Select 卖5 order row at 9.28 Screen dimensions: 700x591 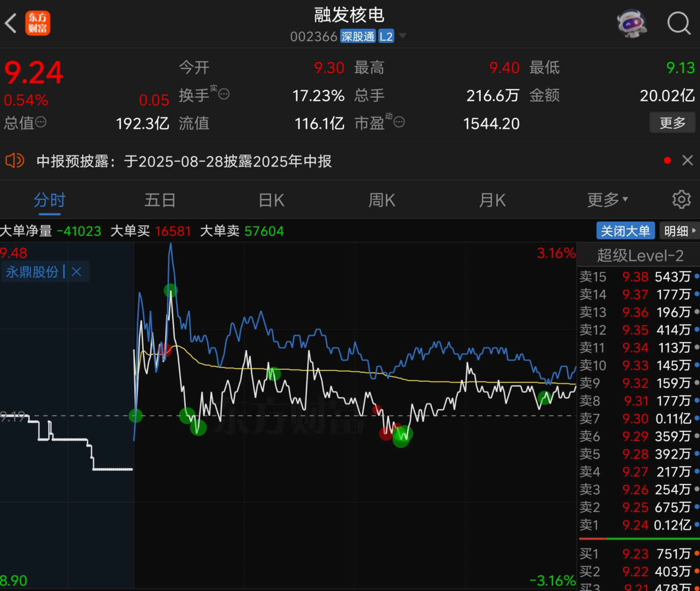pos(639,454)
